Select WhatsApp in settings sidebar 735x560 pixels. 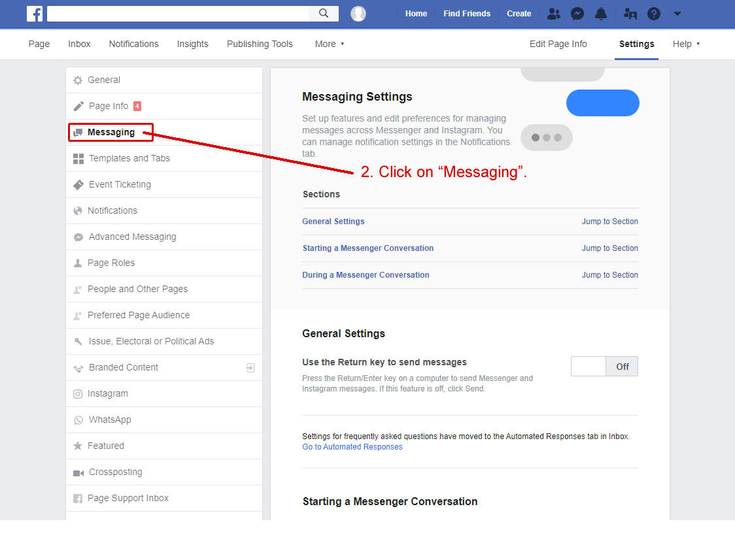click(164, 420)
